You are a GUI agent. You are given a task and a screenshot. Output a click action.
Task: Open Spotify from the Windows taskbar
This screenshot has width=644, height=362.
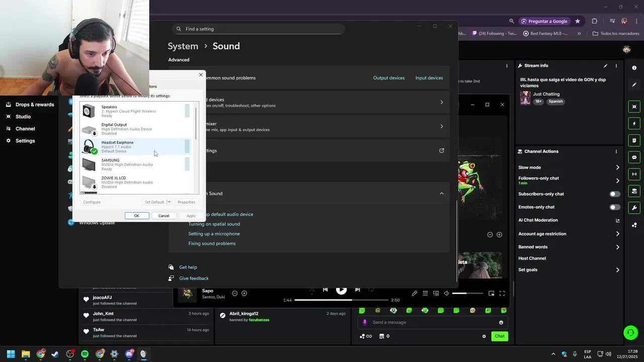click(85, 354)
